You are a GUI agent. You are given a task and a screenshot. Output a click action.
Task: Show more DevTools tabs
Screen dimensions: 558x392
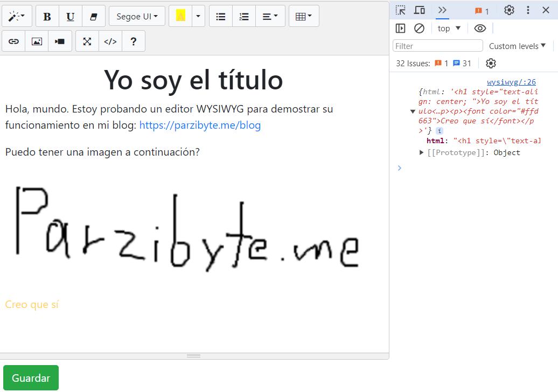click(442, 10)
